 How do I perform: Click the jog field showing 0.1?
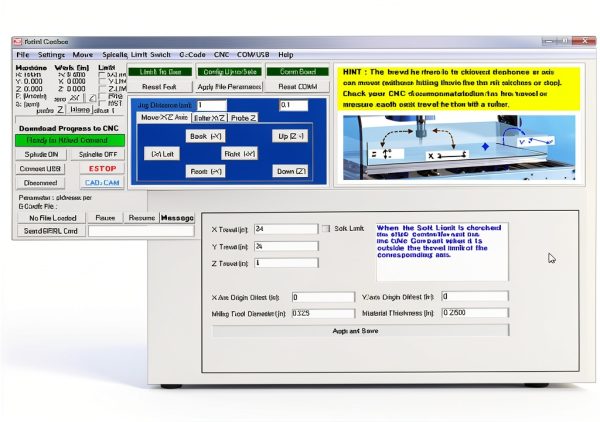293,105
